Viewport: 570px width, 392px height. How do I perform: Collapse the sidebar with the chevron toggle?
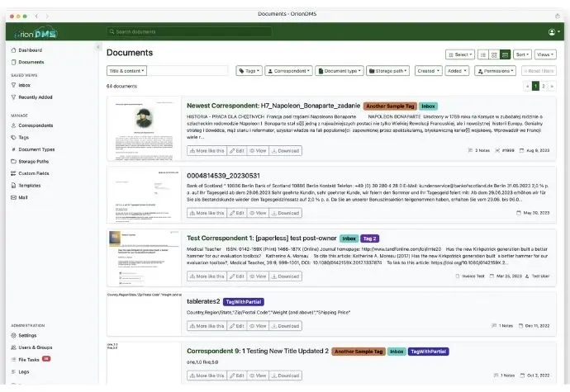pyautogui.click(x=97, y=47)
